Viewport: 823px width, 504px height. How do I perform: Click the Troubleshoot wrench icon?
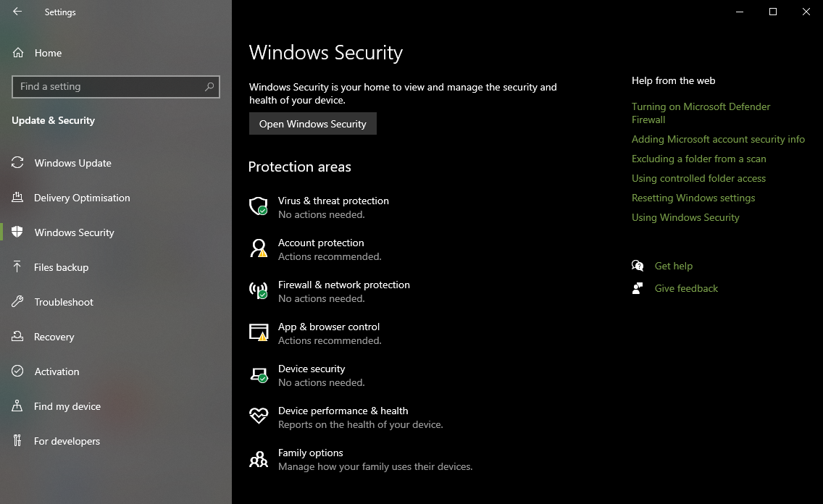click(x=17, y=301)
